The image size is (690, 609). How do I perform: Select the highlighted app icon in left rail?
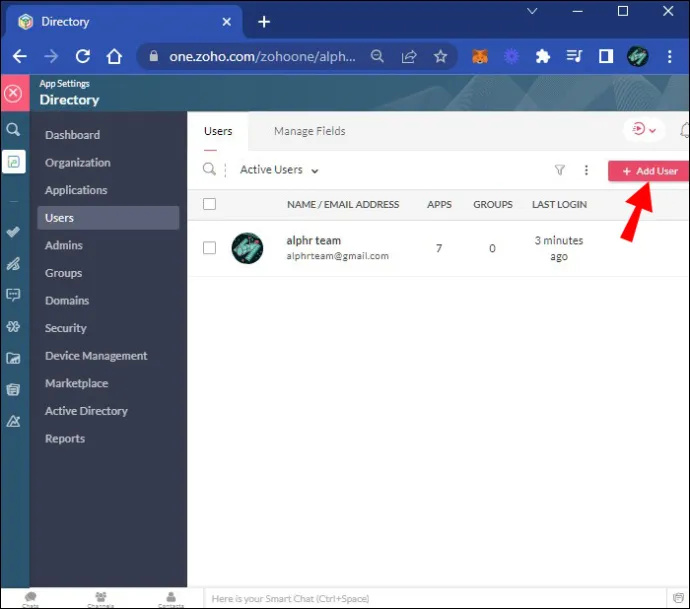[x=14, y=161]
